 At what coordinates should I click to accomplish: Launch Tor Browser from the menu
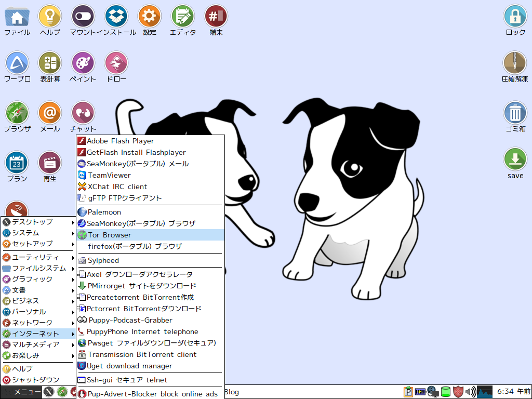point(151,235)
